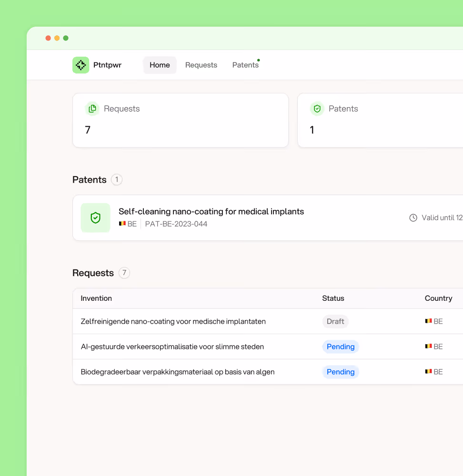Switch to the Requests nav tab
The height and width of the screenshot is (476, 463).
coord(201,65)
